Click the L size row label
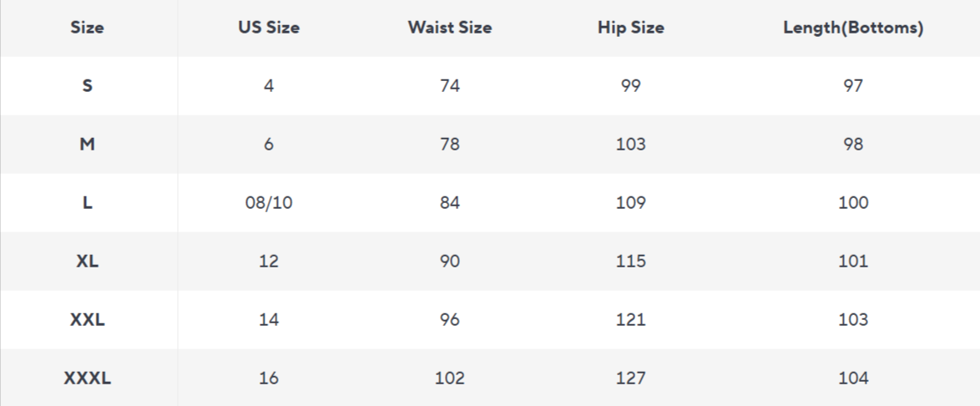The height and width of the screenshot is (406, 980). [x=88, y=202]
